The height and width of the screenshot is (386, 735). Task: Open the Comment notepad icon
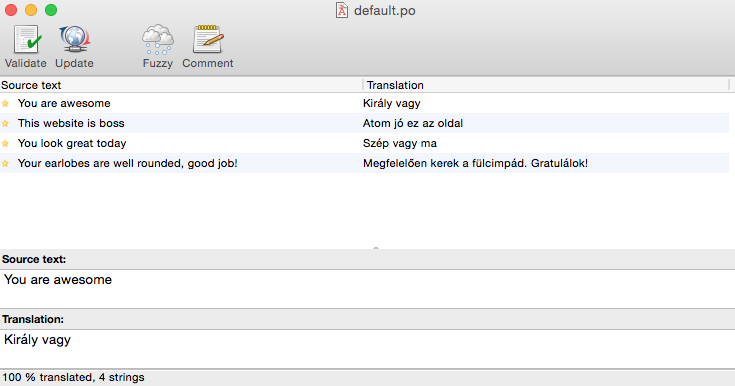(x=208, y=39)
